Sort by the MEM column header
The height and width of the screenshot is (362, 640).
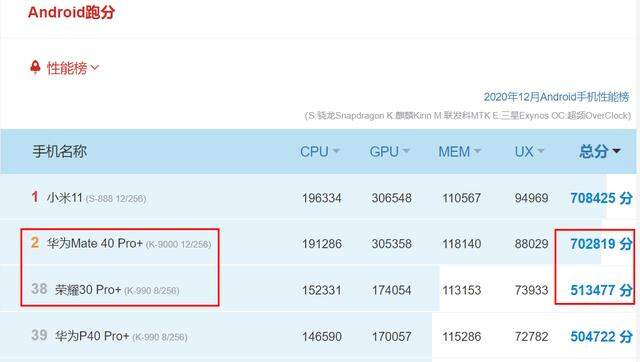pyautogui.click(x=460, y=151)
